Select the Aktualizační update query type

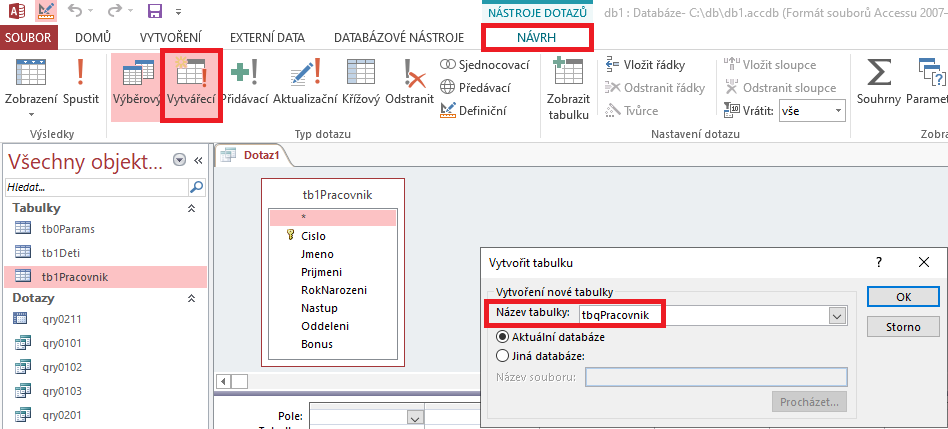pos(305,81)
